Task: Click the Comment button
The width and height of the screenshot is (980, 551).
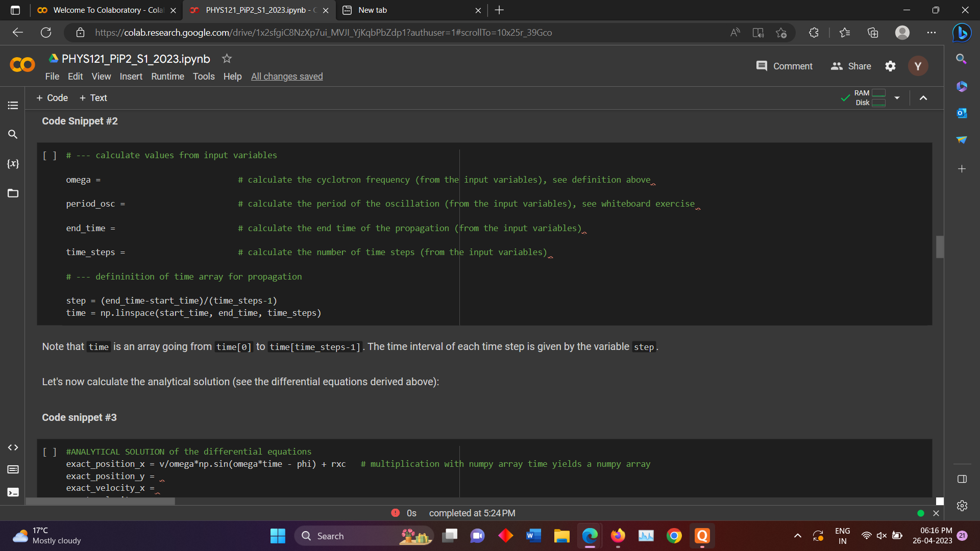Action: coord(785,66)
